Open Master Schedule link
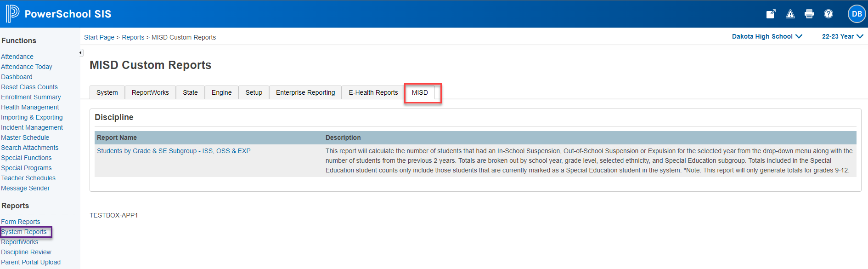The height and width of the screenshot is (269, 868). click(x=25, y=137)
